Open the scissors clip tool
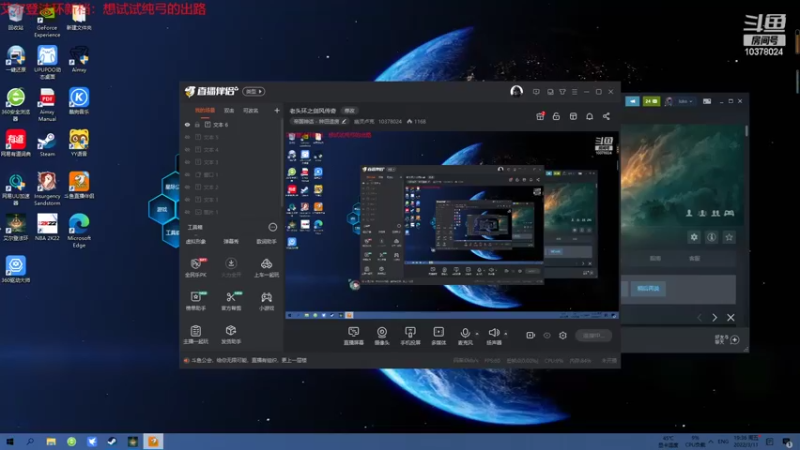The width and height of the screenshot is (800, 450). tap(231, 297)
